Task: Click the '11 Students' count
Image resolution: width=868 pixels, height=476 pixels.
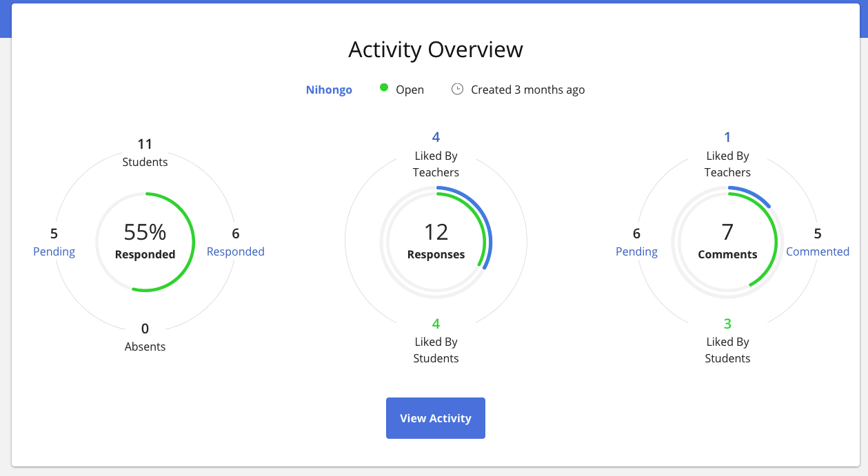Action: (x=145, y=152)
